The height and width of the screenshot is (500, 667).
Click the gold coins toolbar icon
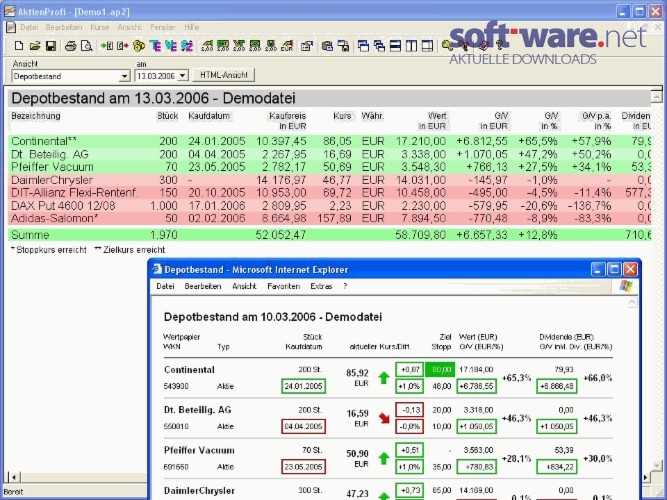(x=139, y=46)
